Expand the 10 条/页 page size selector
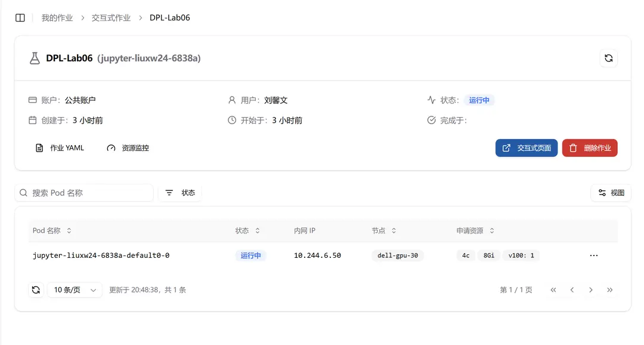Viewport: 644px width, 345px height. (75, 290)
